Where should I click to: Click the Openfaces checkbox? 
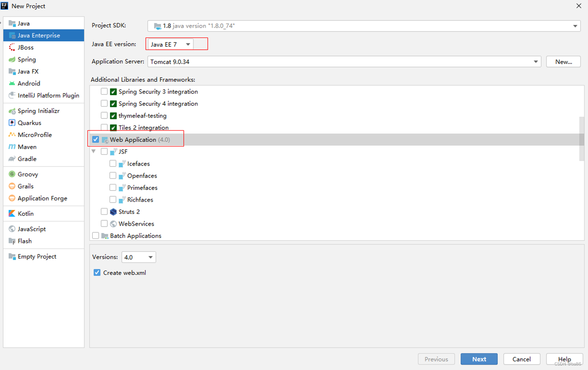click(x=113, y=176)
